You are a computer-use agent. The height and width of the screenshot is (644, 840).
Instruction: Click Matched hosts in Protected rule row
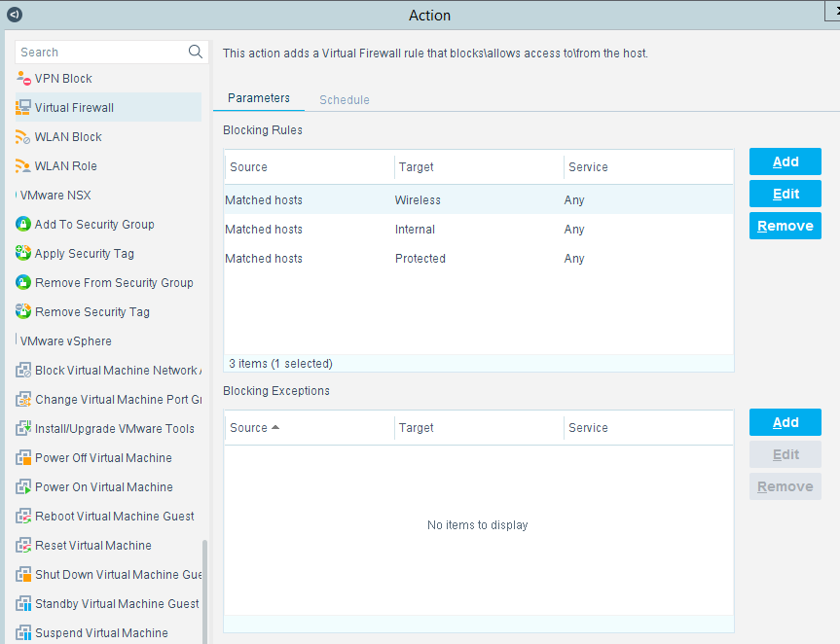point(264,259)
